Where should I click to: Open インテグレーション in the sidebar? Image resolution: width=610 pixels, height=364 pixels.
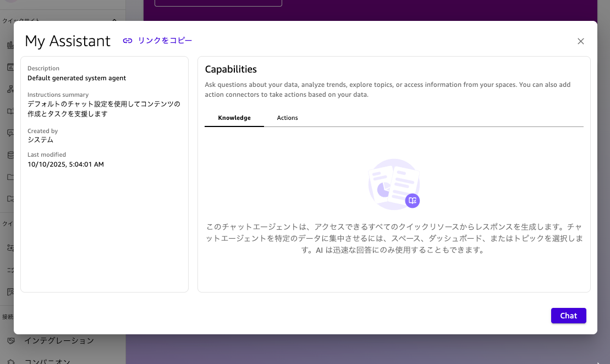pyautogui.click(x=59, y=341)
